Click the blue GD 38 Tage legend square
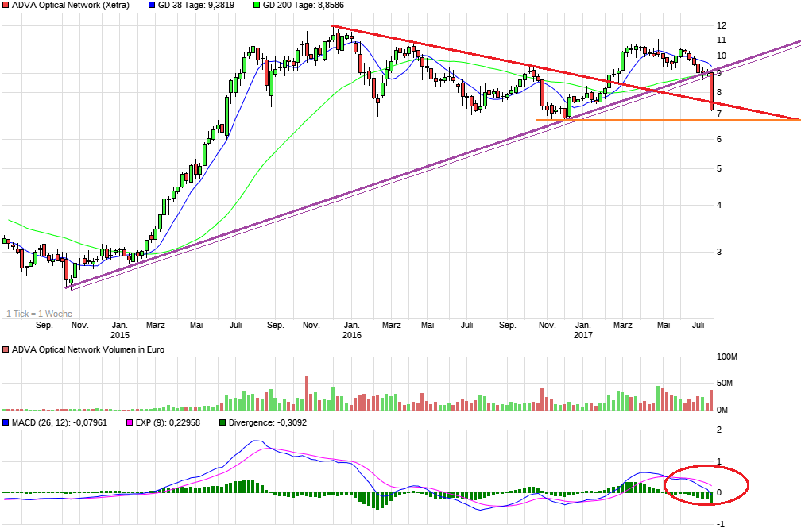Image resolution: width=801 pixels, height=532 pixels. [x=151, y=5]
